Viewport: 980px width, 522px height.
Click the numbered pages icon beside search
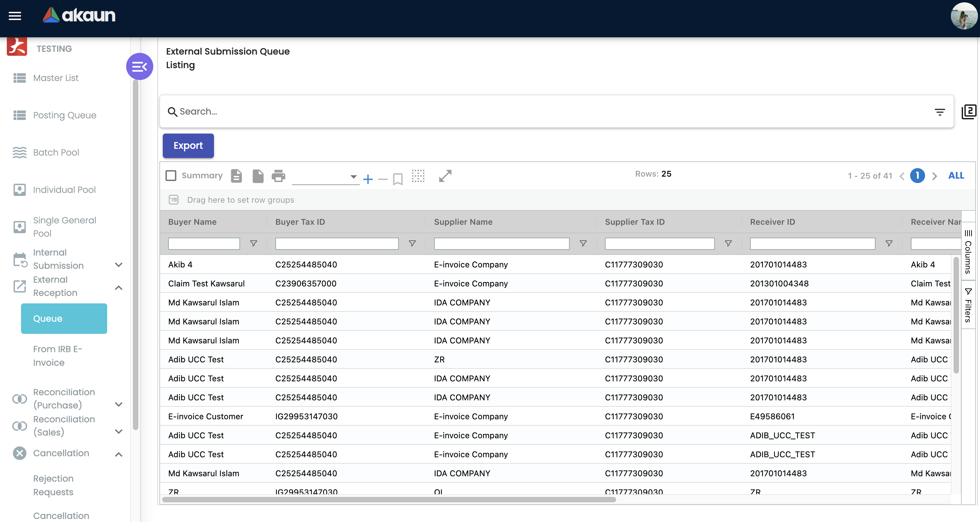pyautogui.click(x=968, y=112)
